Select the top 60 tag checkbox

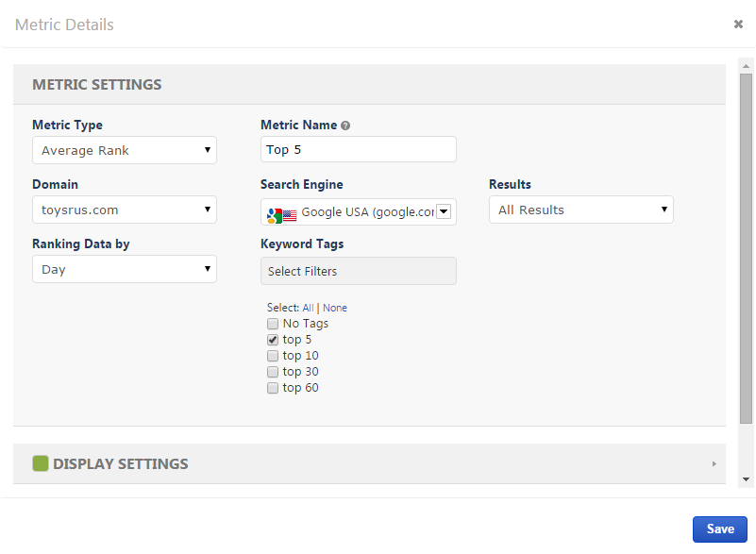coord(273,388)
